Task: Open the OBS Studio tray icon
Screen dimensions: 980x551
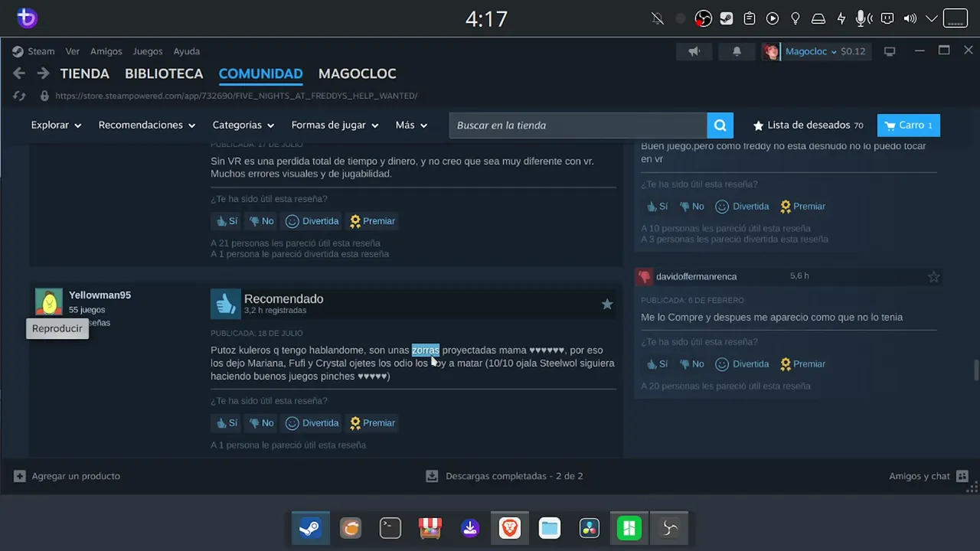Action: (x=703, y=18)
